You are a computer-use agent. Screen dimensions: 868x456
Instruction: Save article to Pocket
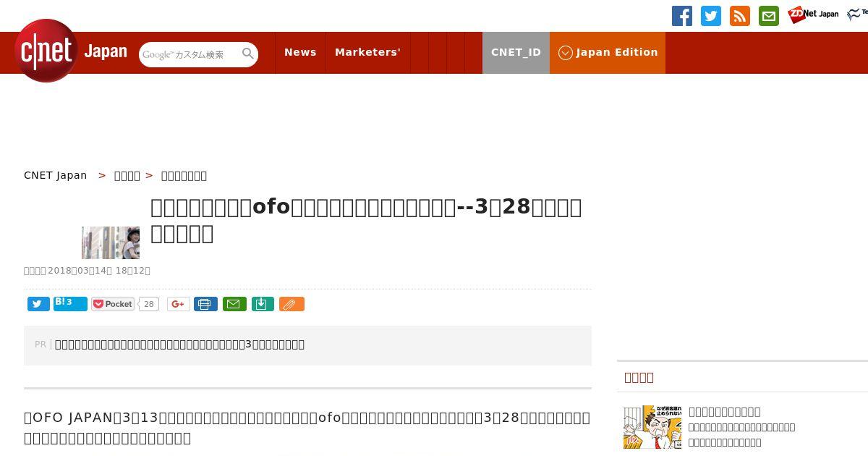pyautogui.click(x=113, y=304)
